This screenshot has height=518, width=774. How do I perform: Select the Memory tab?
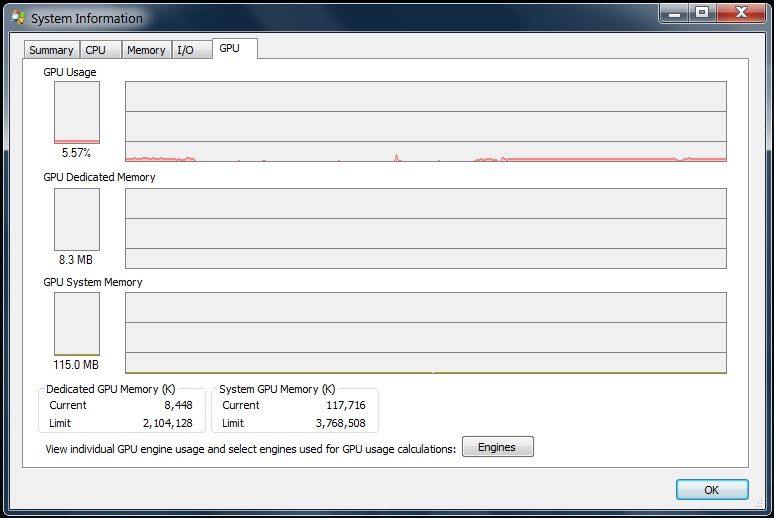coord(147,50)
